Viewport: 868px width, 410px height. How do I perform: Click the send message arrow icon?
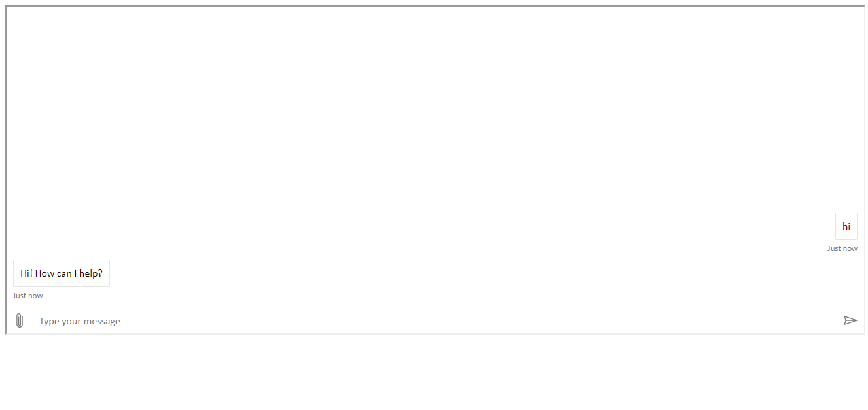850,320
